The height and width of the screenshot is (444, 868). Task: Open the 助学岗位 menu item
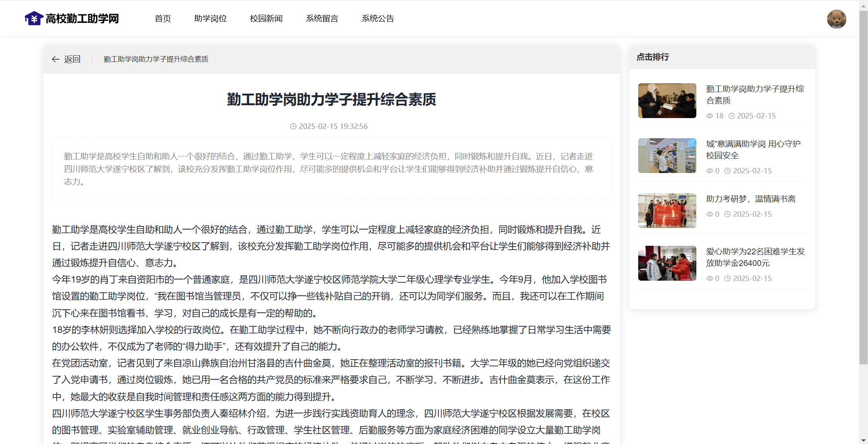[210, 19]
